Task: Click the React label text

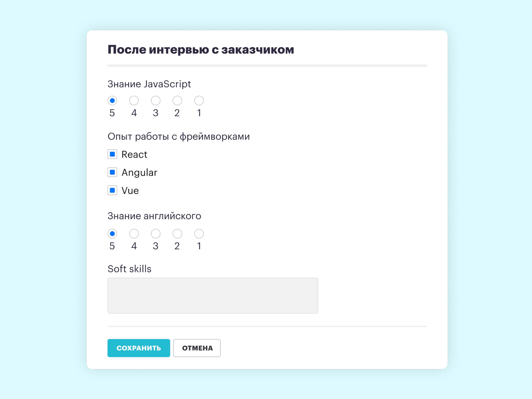Action: coord(134,155)
